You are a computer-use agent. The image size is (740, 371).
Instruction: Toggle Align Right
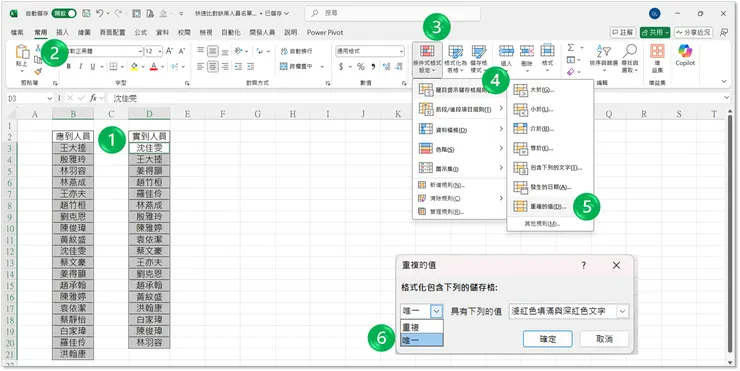click(x=225, y=67)
